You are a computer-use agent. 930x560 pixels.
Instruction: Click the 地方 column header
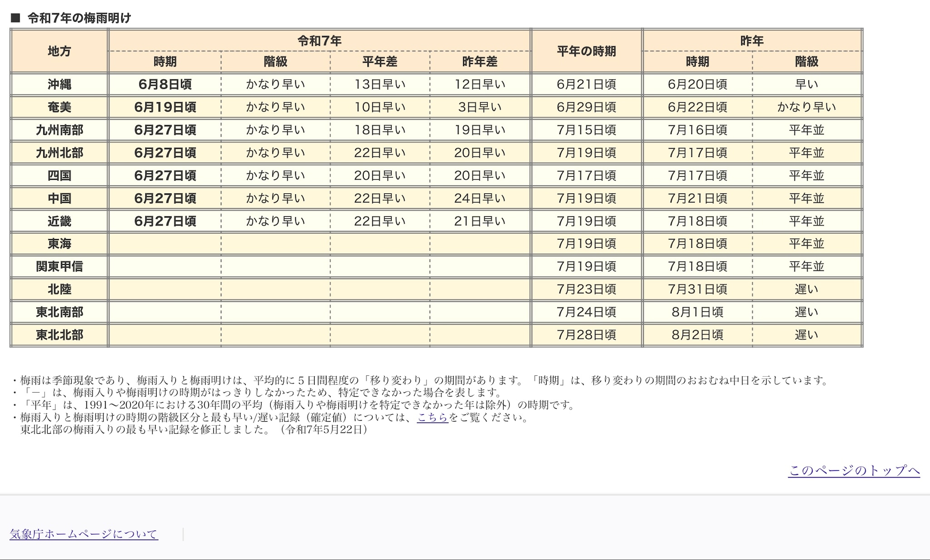point(59,51)
